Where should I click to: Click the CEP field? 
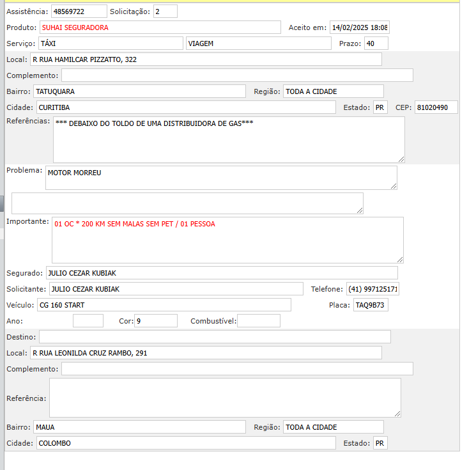(436, 107)
